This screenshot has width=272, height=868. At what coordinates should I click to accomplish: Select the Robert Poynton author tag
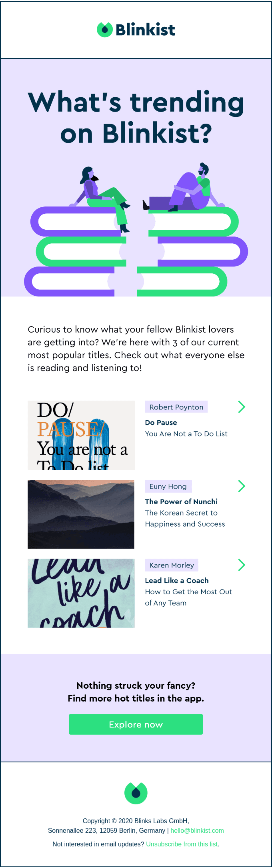point(176,407)
